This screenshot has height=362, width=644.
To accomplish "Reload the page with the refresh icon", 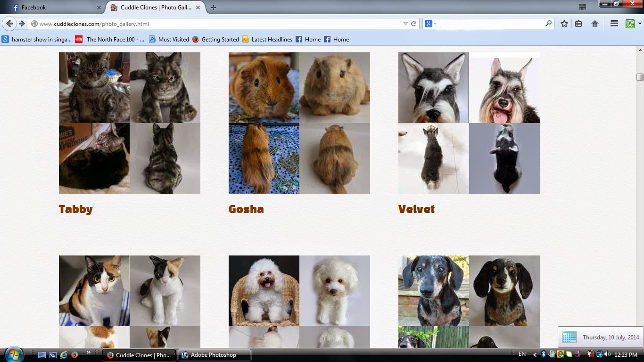I will tap(413, 24).
